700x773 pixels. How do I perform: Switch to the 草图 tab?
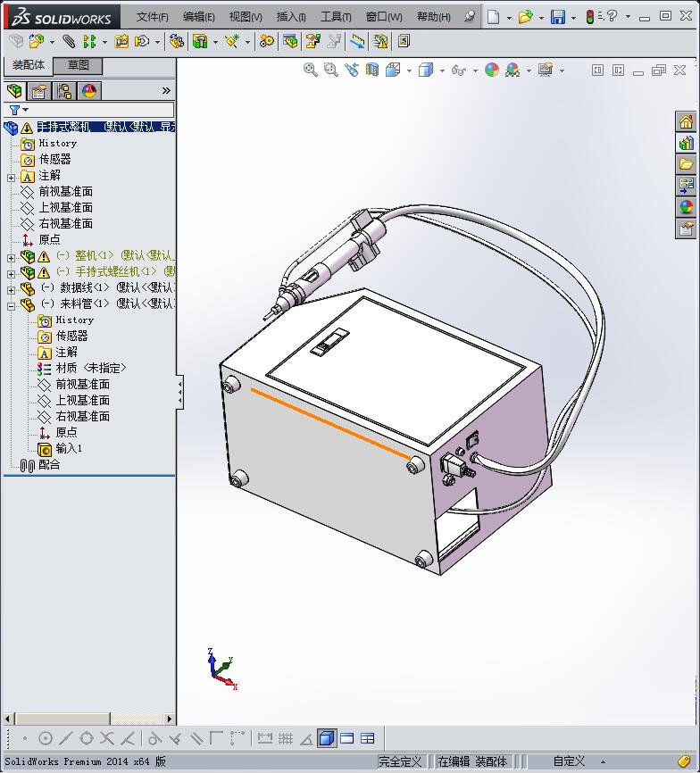coord(78,65)
